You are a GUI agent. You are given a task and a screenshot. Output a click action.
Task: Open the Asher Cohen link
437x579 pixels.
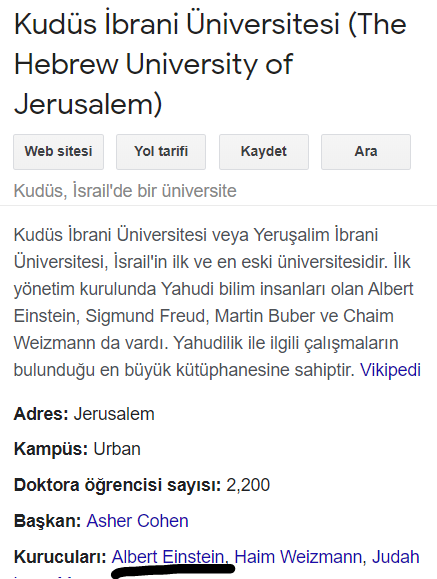(x=137, y=521)
